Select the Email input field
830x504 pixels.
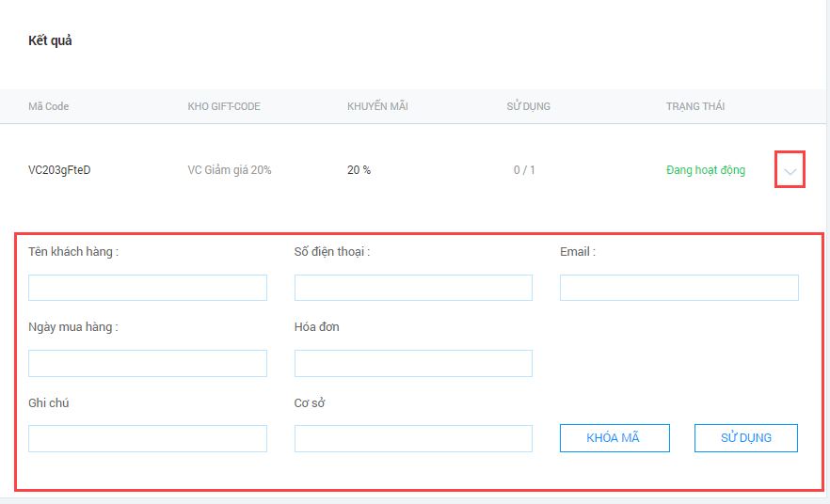click(679, 288)
